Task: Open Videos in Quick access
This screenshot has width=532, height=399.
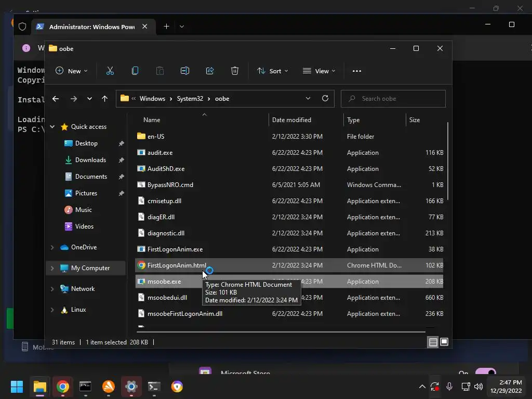Action: coord(85,227)
